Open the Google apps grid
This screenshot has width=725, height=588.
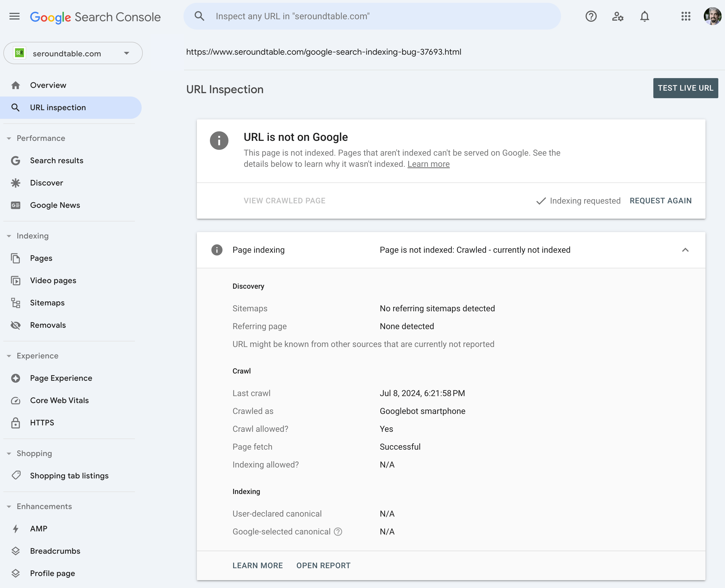click(686, 16)
